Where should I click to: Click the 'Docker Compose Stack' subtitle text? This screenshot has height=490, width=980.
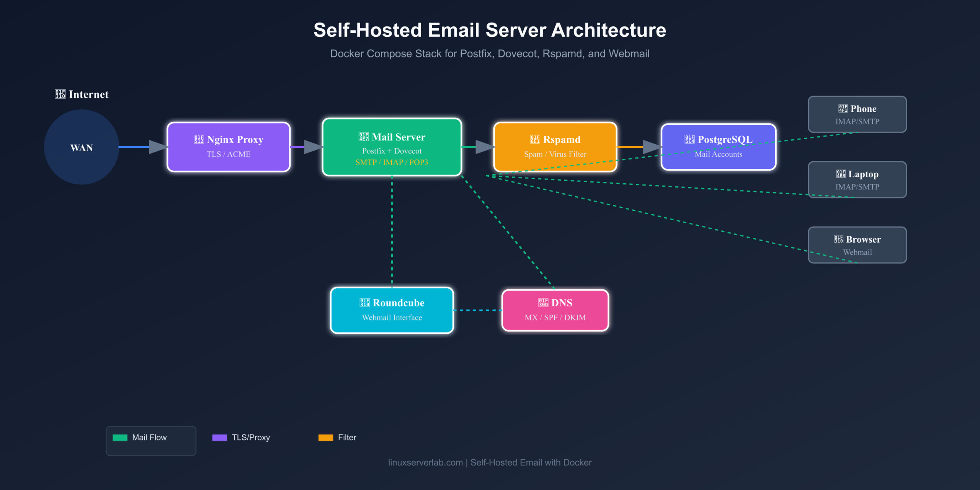coord(490,54)
